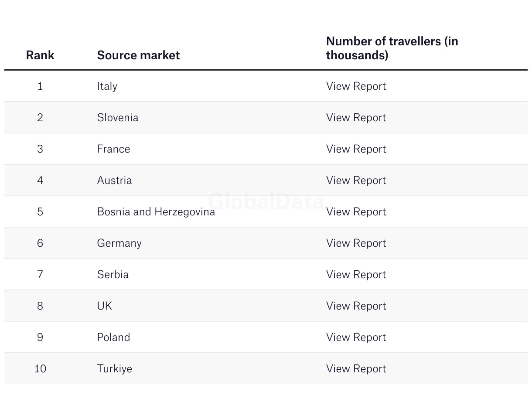View report for Bosnia and Herzegovina
This screenshot has width=532, height=402.
tap(356, 212)
